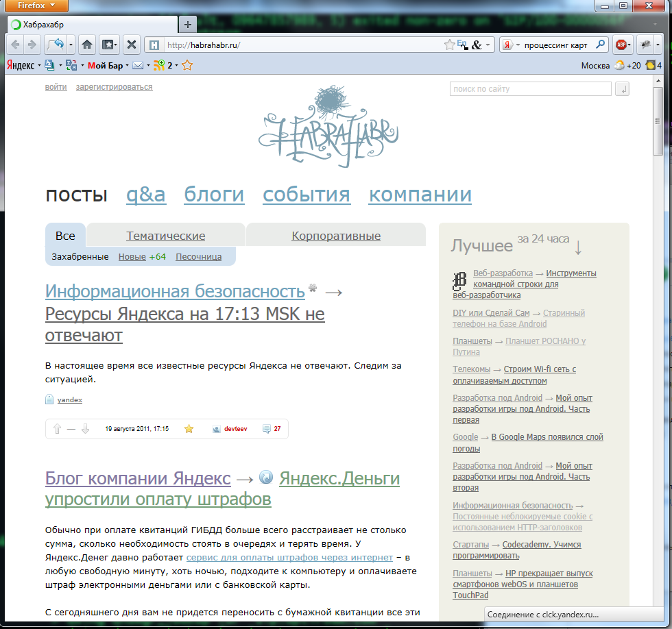
Task: Open the В Google Maps появился слой погоды link
Action: tap(528, 443)
